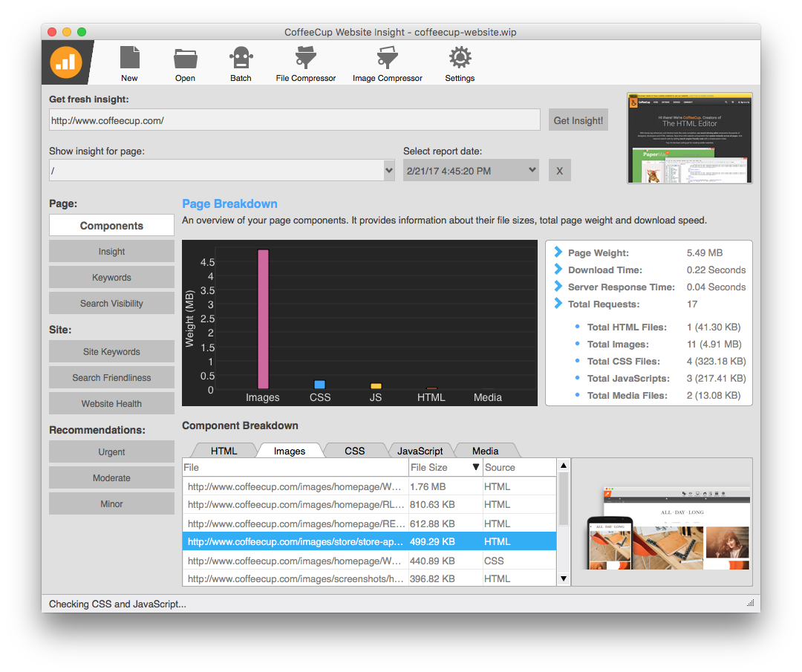Show Minor recommendations
The height and width of the screenshot is (672, 802).
coord(111,503)
